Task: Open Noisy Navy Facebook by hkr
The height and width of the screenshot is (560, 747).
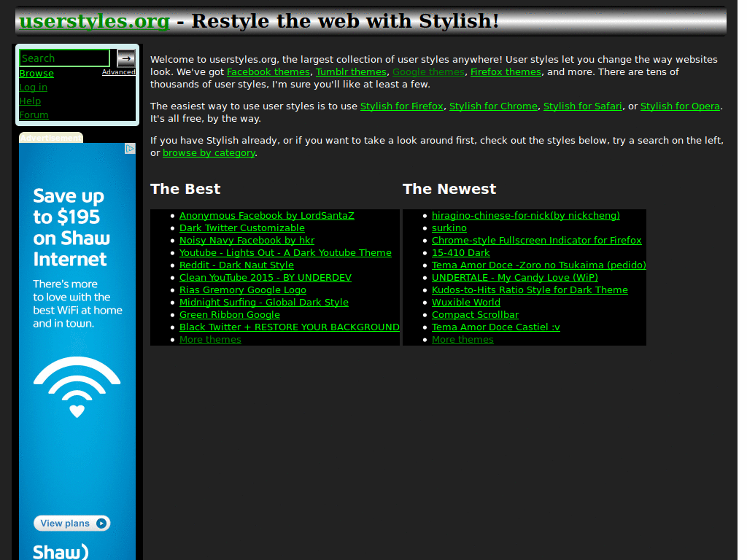Action: click(x=247, y=241)
